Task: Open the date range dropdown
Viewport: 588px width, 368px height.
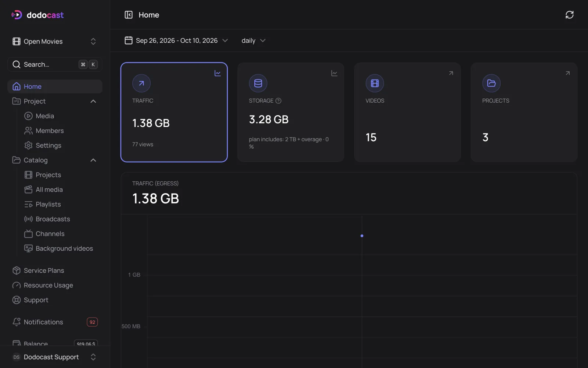Action: click(176, 40)
